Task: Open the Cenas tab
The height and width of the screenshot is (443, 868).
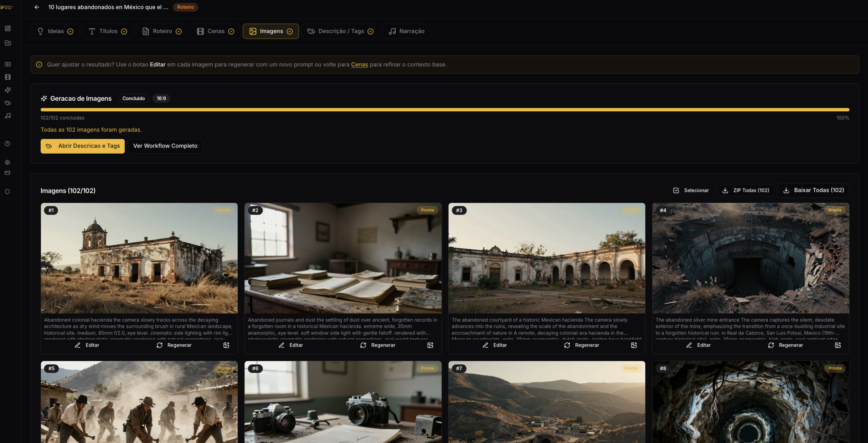Action: tap(215, 31)
